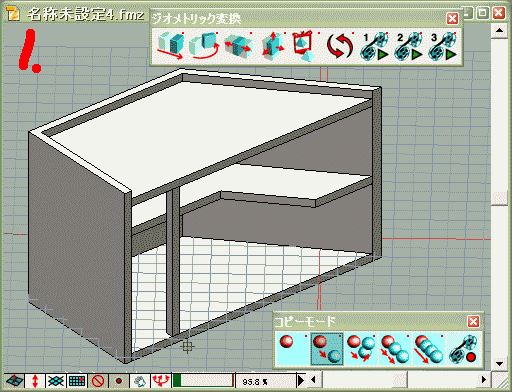The height and width of the screenshot is (392, 512).
Task: Play transformation macro 2
Action: pos(408,46)
